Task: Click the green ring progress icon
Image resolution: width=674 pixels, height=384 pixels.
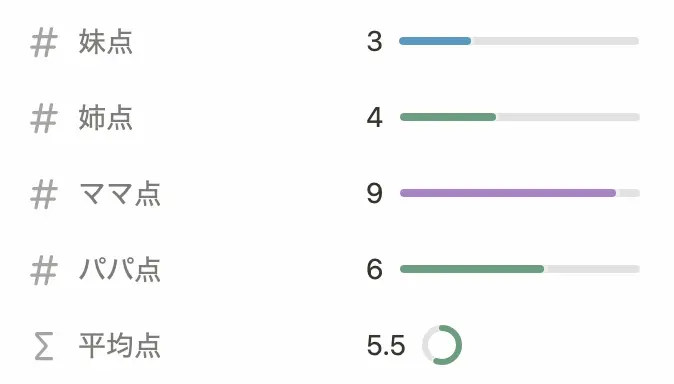Action: click(x=442, y=345)
